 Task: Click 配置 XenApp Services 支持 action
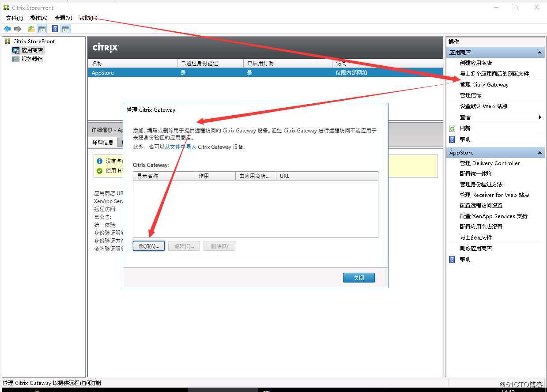[x=494, y=216]
